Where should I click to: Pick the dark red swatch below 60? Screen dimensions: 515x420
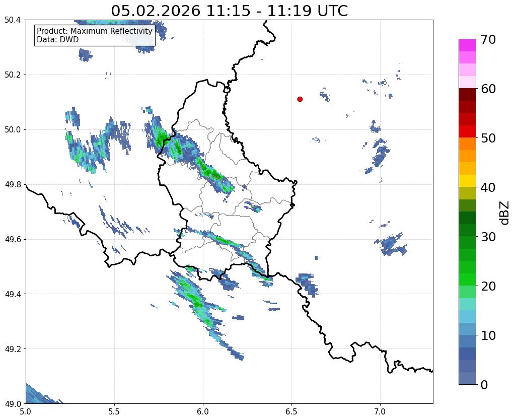pyautogui.click(x=467, y=95)
